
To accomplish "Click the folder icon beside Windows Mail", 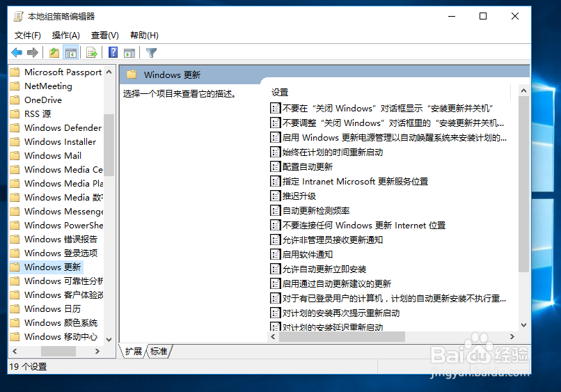I will tap(15, 156).
